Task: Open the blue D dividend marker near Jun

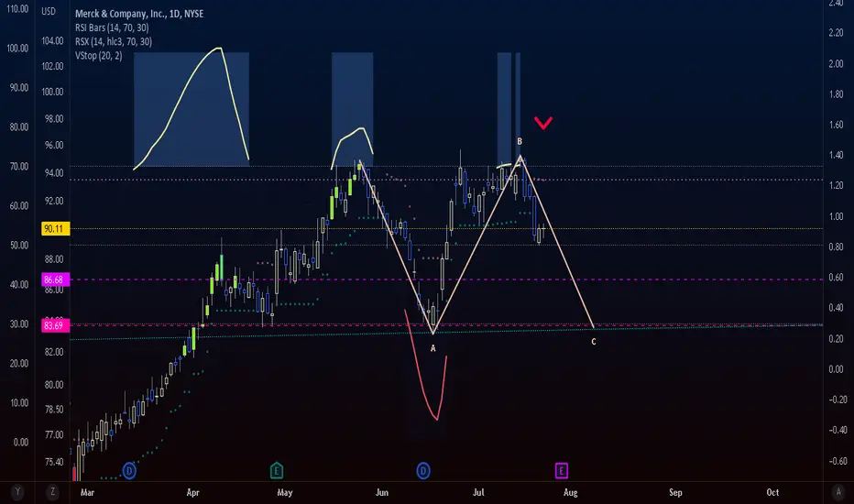Action: point(423,470)
